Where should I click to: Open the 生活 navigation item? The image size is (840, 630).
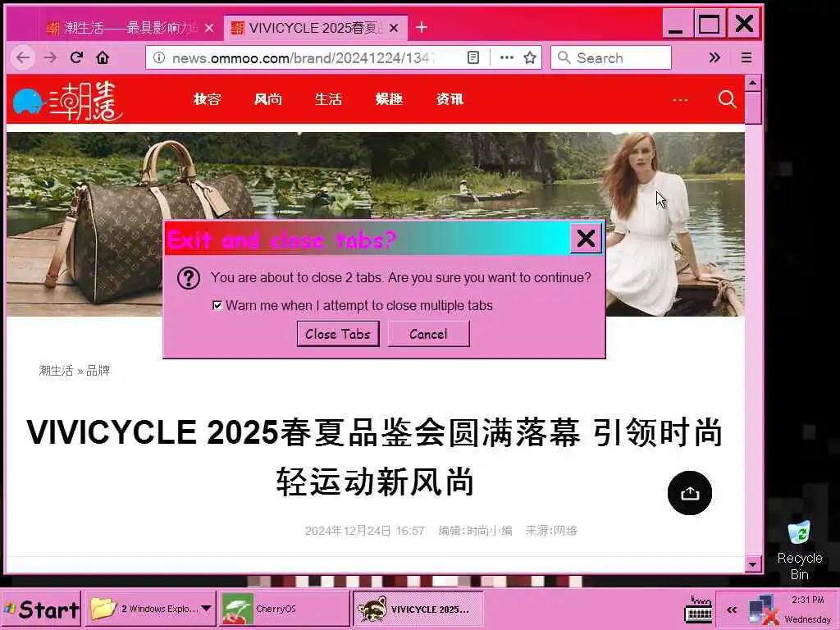pyautogui.click(x=328, y=99)
